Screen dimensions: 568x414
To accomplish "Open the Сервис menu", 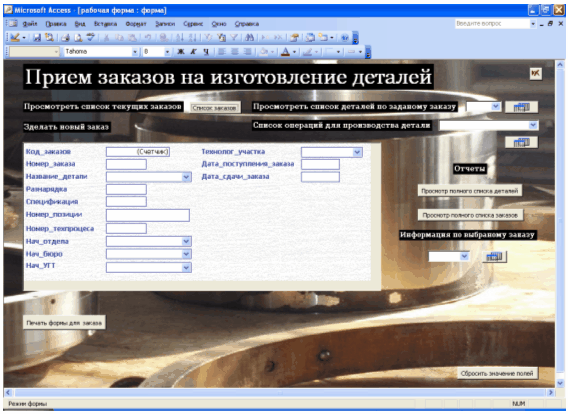I will (x=193, y=24).
